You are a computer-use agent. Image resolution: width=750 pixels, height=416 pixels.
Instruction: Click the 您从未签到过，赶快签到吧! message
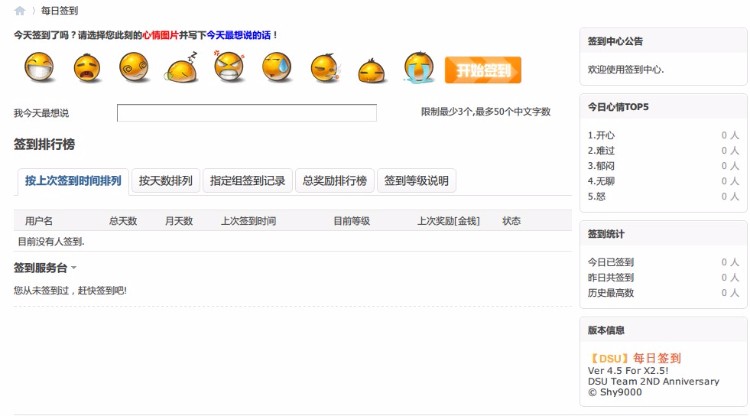(x=70, y=290)
